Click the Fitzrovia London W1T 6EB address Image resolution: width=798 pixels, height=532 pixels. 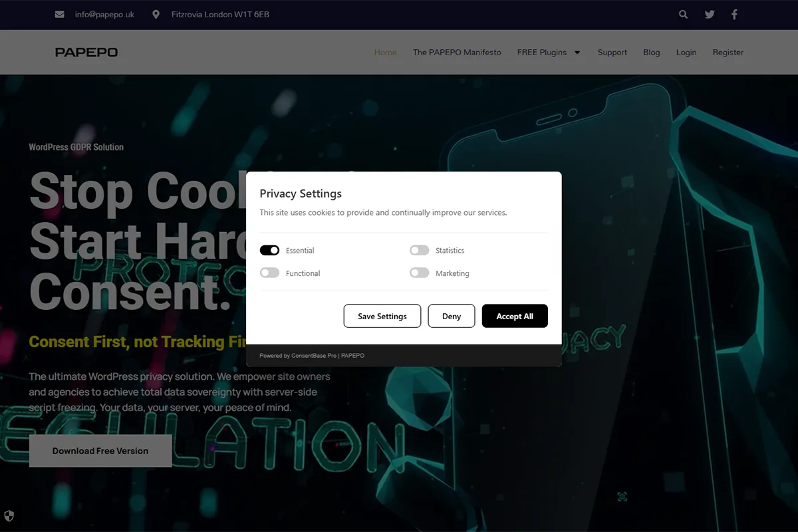(x=220, y=15)
